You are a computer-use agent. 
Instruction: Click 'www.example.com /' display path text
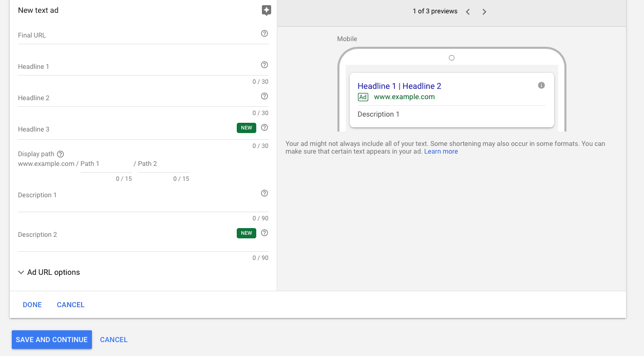point(48,164)
